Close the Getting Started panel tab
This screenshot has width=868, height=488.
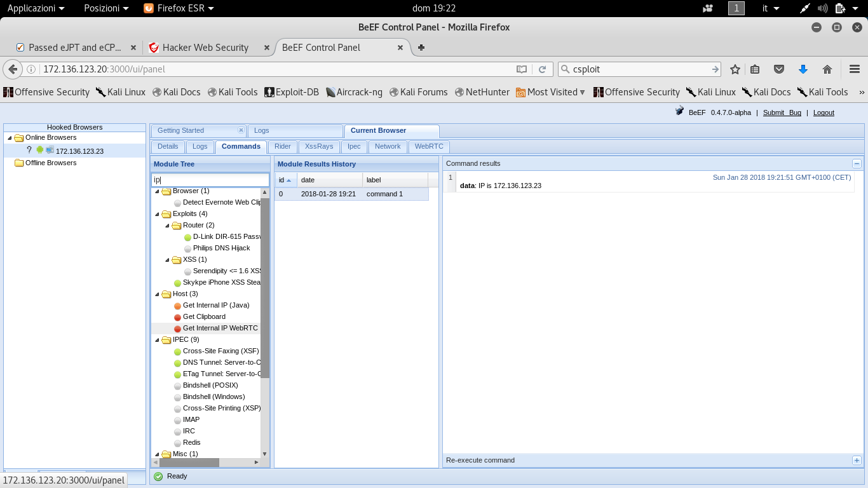[241, 130]
